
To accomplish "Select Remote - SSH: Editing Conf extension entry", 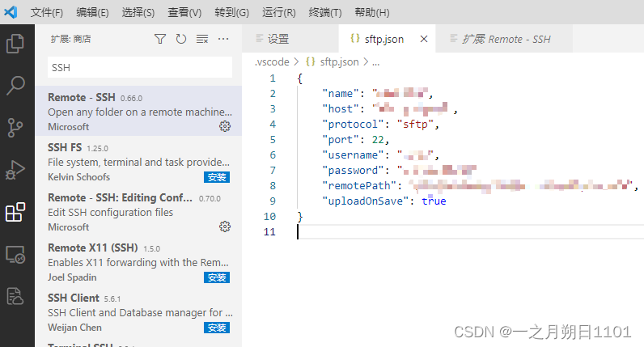I will (139, 211).
